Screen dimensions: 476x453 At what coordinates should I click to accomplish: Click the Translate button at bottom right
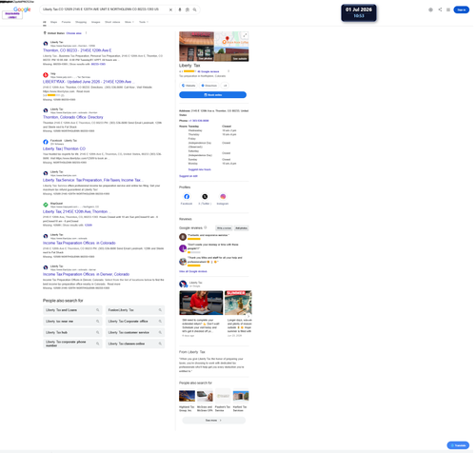click(458, 445)
